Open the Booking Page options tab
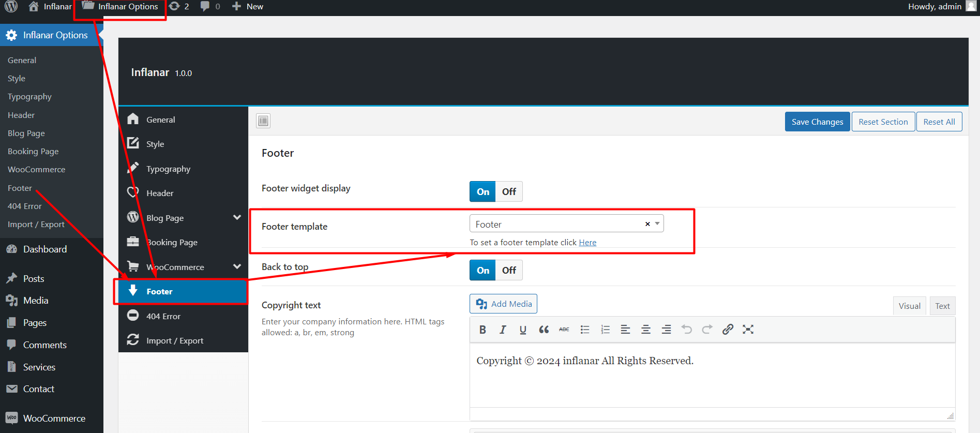 [x=183, y=242]
